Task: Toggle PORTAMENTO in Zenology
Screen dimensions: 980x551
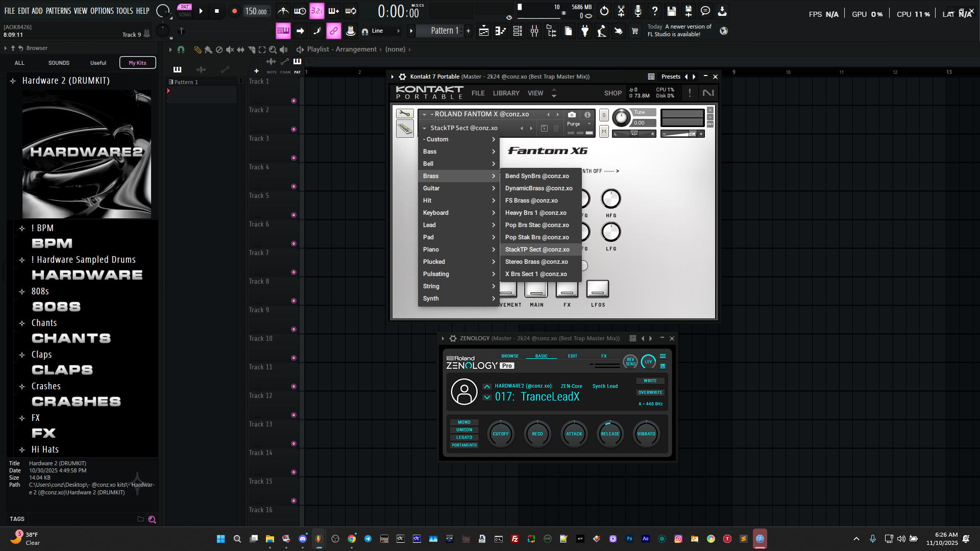Action: [464, 445]
